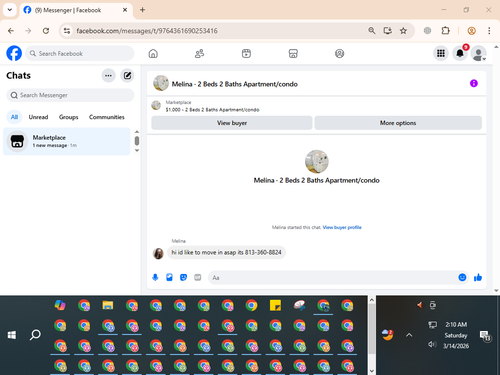Follow the View buyer profile link
The height and width of the screenshot is (375, 500).
(342, 227)
